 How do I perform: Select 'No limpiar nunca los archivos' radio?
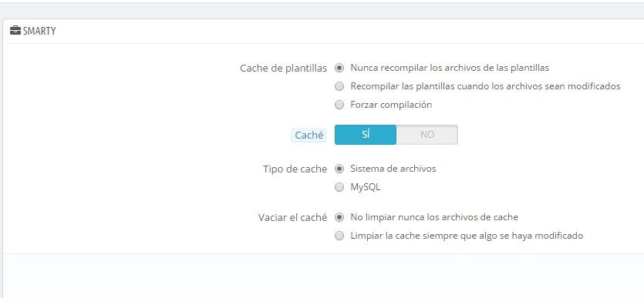click(x=339, y=217)
